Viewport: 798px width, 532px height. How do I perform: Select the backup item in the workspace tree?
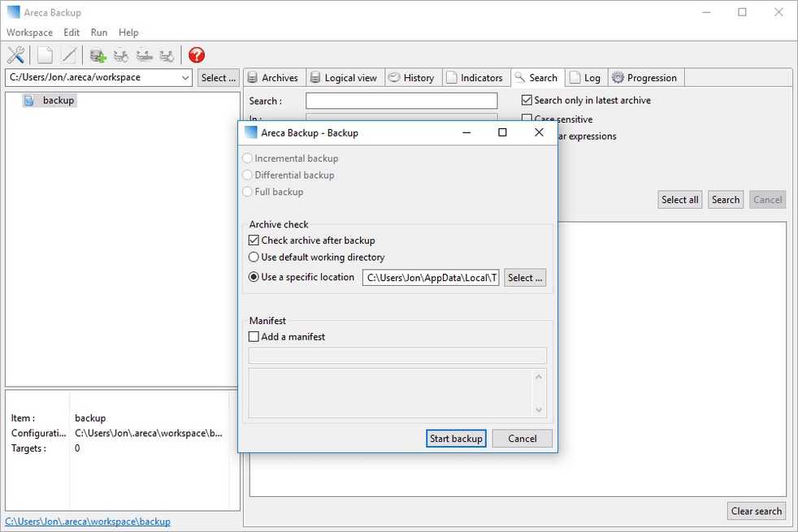point(58,100)
